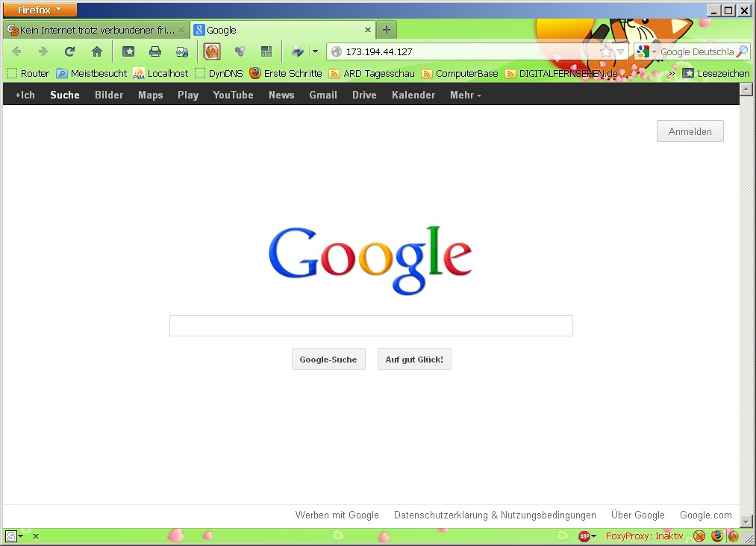The image size is (756, 546).
Task: Open Maps in the Google bar
Action: (151, 95)
